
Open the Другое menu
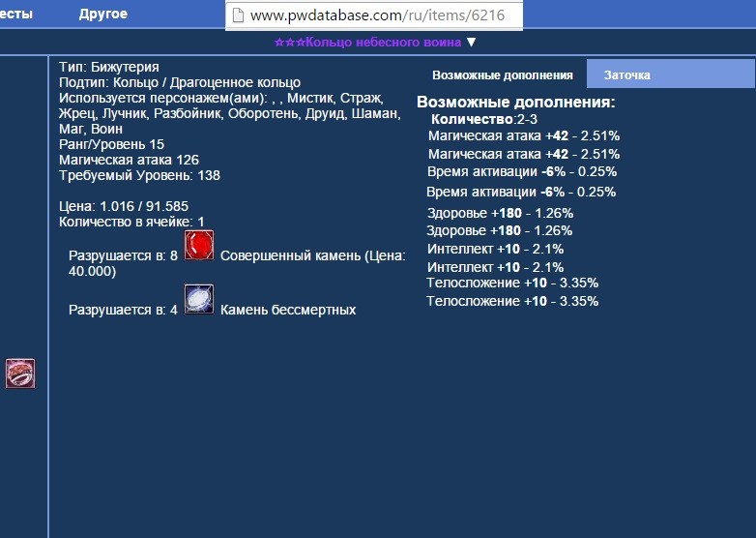pyautogui.click(x=103, y=14)
